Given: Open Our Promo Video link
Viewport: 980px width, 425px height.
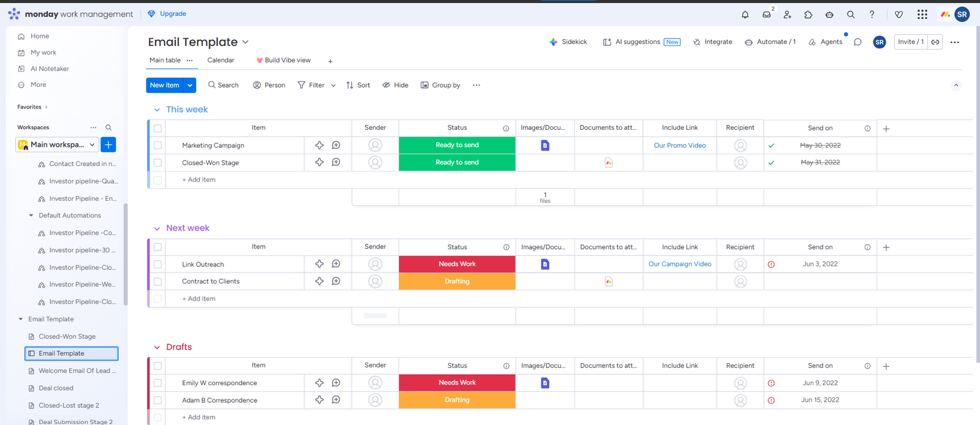Looking at the screenshot, I should point(680,145).
